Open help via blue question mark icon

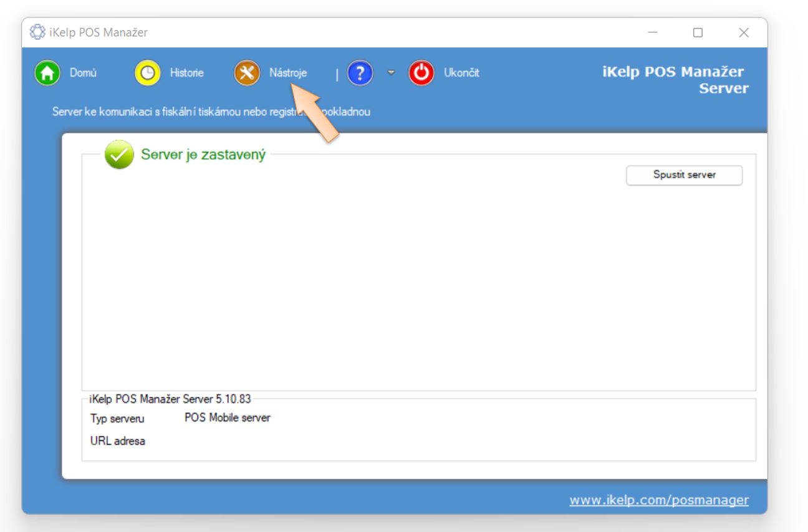(x=360, y=73)
